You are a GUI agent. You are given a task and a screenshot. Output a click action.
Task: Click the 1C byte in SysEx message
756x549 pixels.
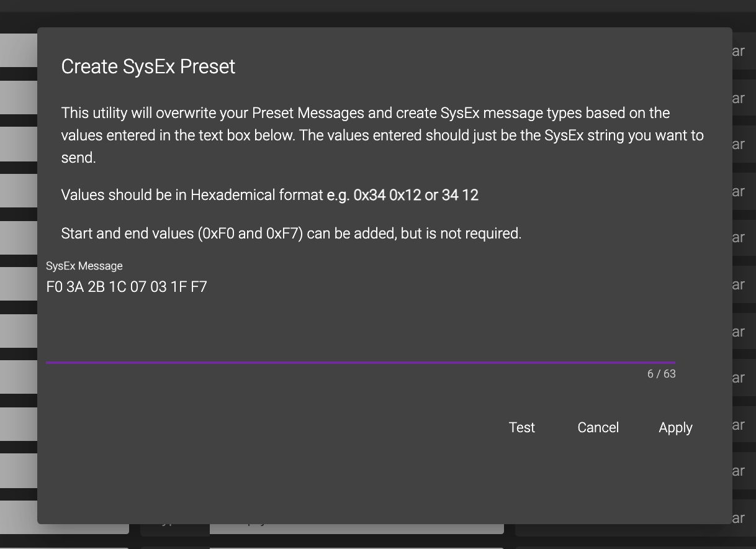click(x=117, y=288)
